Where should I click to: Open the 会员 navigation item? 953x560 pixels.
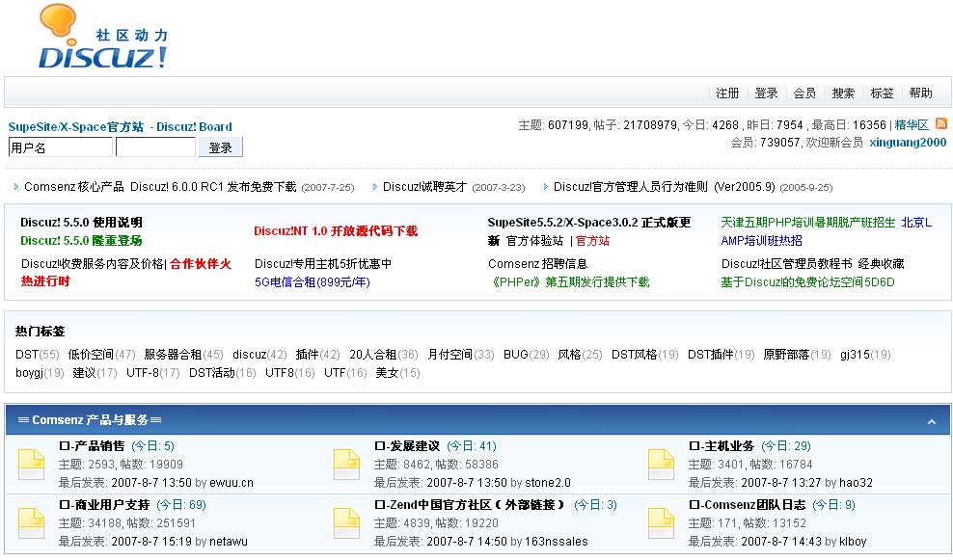click(804, 93)
